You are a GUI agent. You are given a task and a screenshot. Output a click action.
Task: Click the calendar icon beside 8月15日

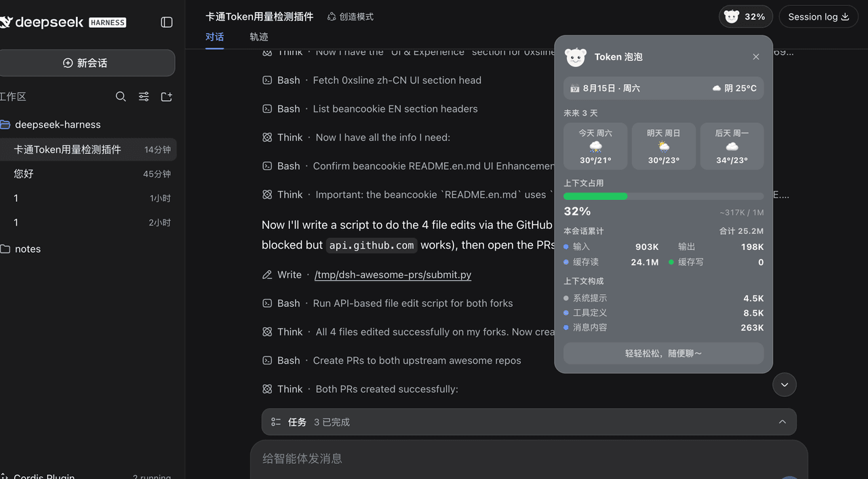click(x=574, y=88)
